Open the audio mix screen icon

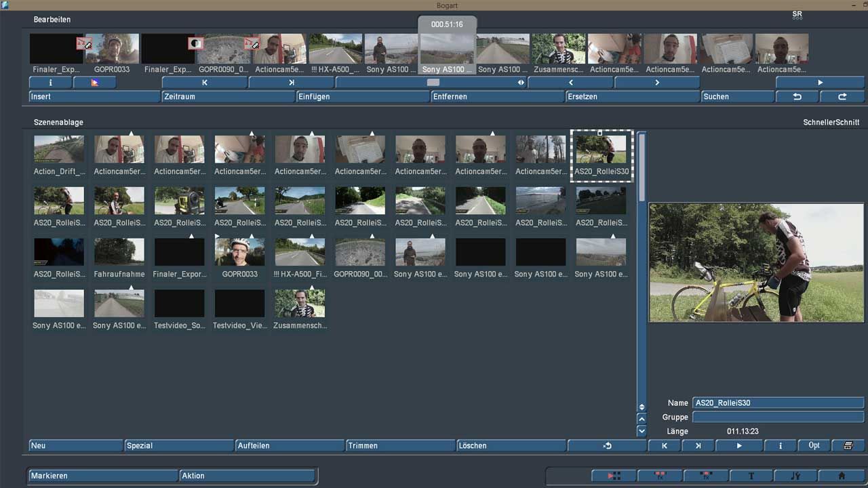pyautogui.click(x=796, y=476)
